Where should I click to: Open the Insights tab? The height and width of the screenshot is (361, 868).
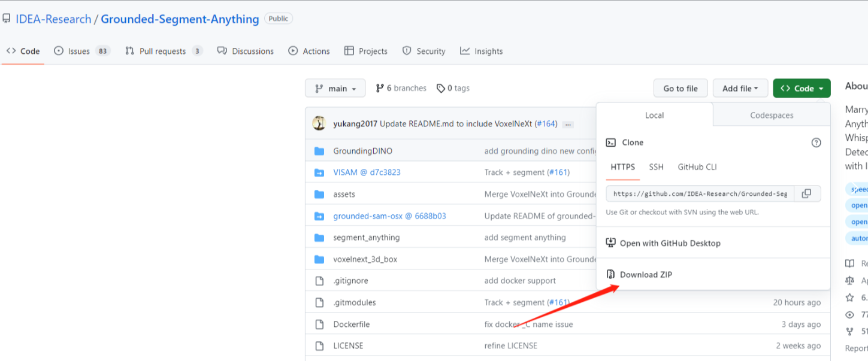coord(482,51)
